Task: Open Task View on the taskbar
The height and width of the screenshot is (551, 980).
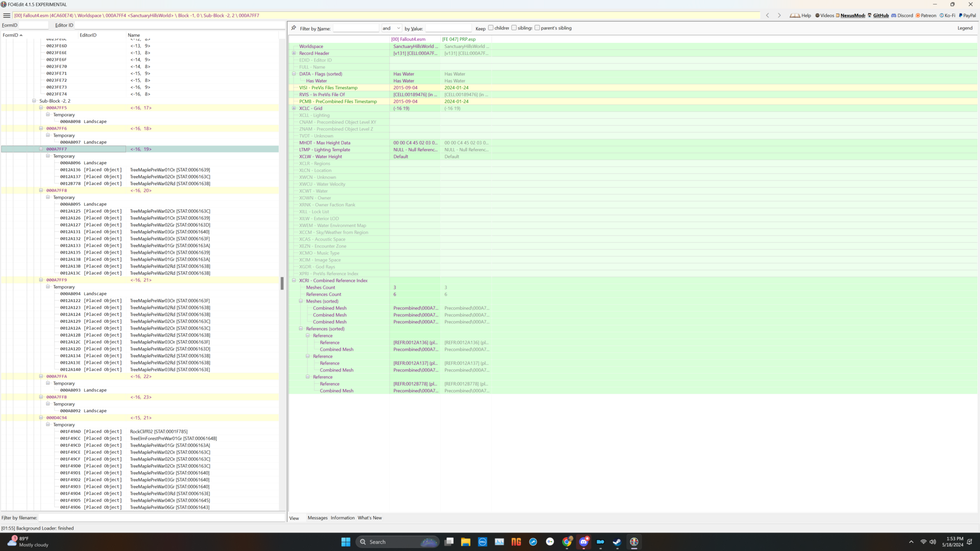Action: 449,542
